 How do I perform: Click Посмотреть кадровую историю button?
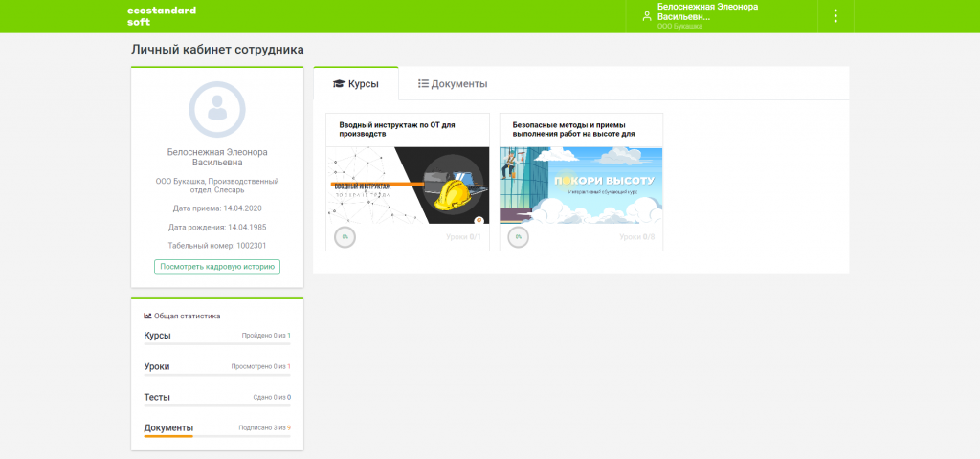[x=217, y=267]
